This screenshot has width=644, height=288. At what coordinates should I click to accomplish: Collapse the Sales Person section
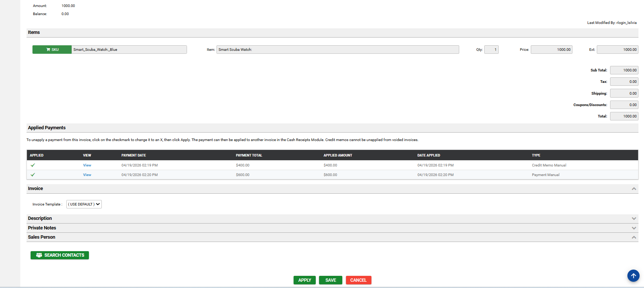(x=634, y=237)
